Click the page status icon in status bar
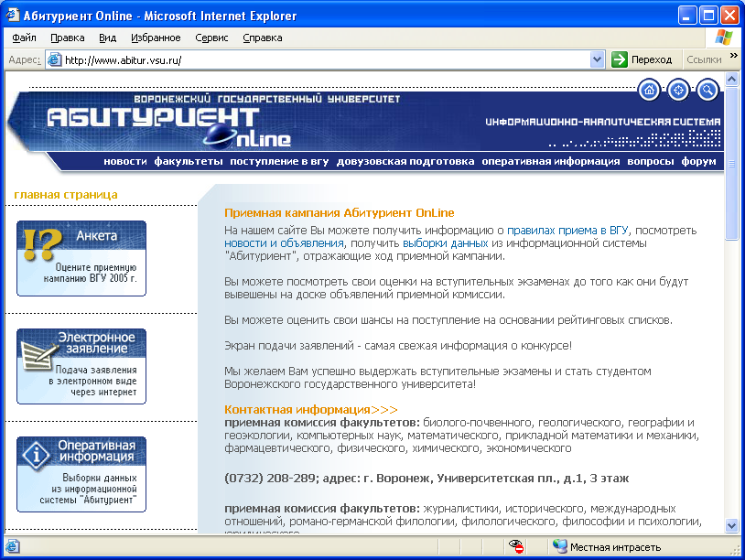The image size is (745, 560). coord(12,546)
